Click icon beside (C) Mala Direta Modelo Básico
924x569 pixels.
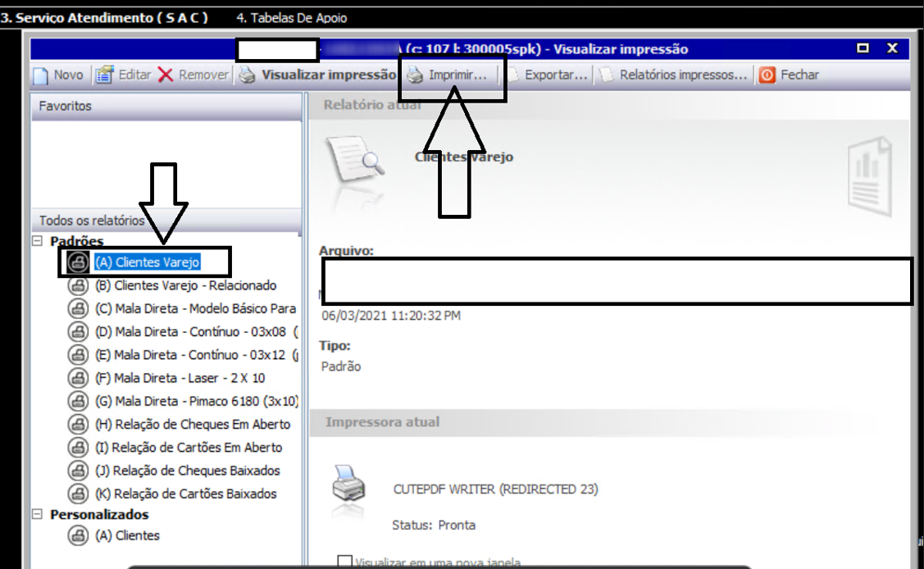78,308
